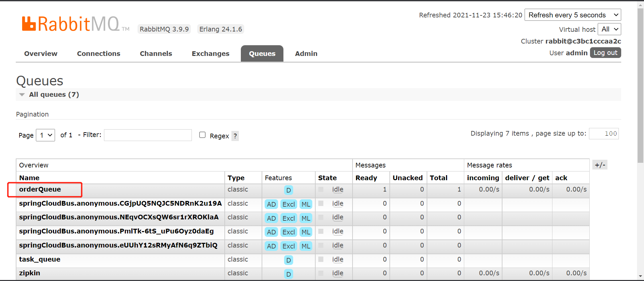Open the Regex help question mark
Viewport: 644px width, 281px height.
[235, 136]
